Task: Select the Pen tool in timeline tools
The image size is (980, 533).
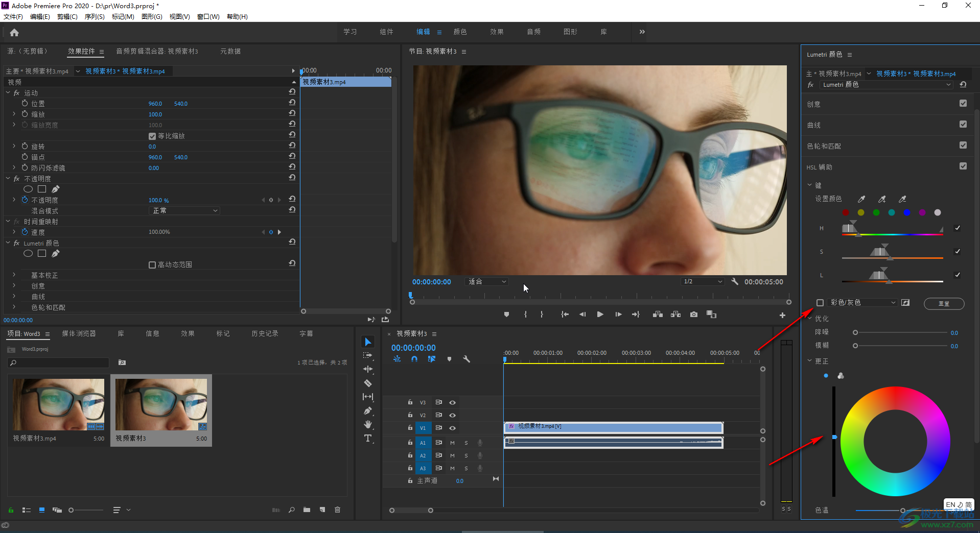Action: pos(368,410)
